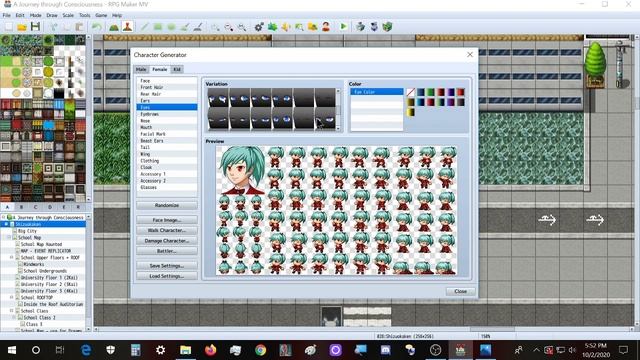Collapse the School Map tree node
Viewport: 640px width, 360px height.
(9, 238)
